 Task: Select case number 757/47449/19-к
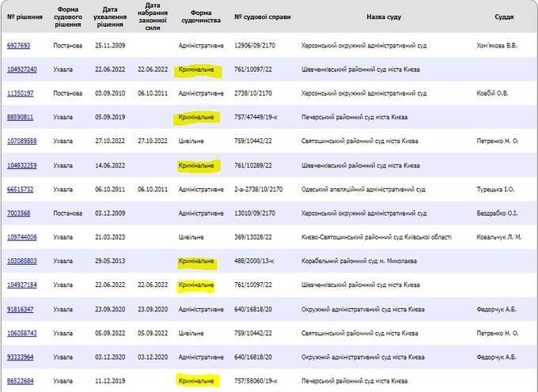point(256,117)
